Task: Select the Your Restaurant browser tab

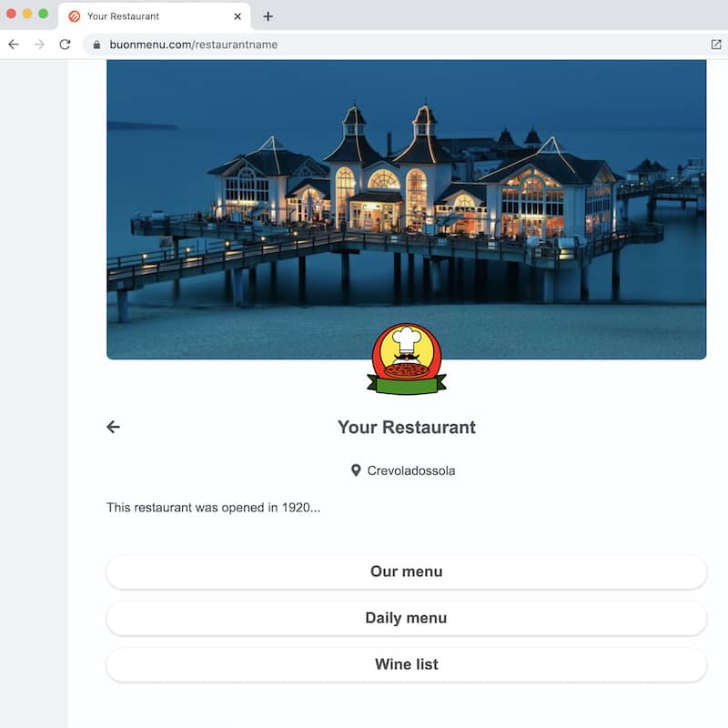Action: click(154, 16)
